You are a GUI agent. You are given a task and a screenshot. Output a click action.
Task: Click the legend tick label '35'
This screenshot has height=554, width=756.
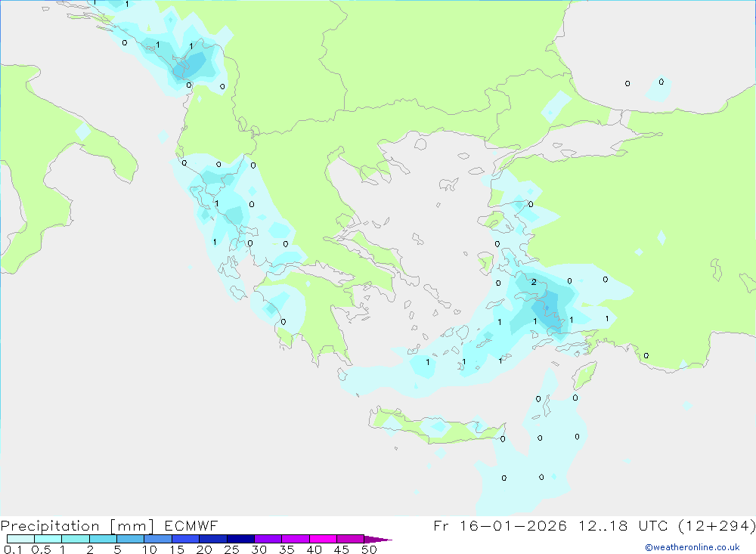click(287, 549)
